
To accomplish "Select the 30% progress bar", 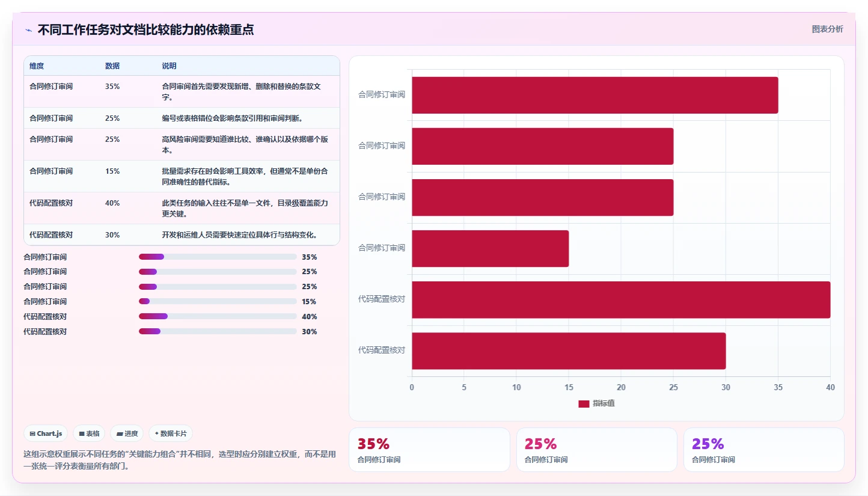I will [218, 331].
